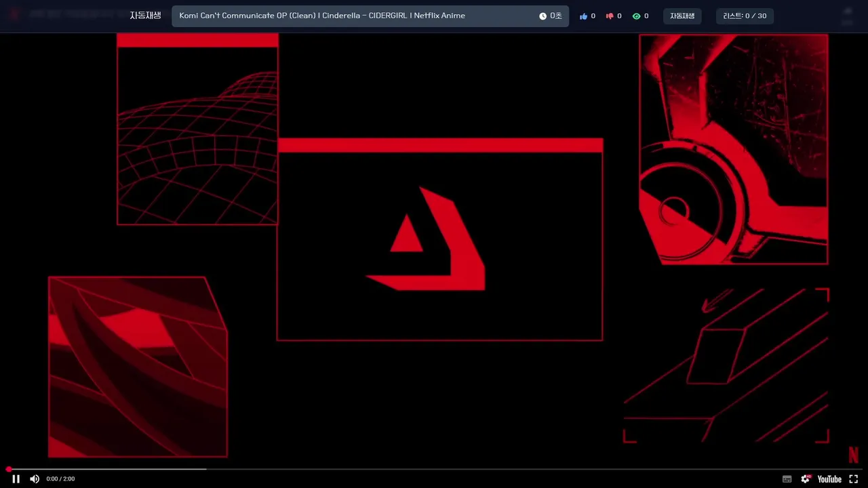Mute the video volume
868x488 pixels.
(35, 479)
